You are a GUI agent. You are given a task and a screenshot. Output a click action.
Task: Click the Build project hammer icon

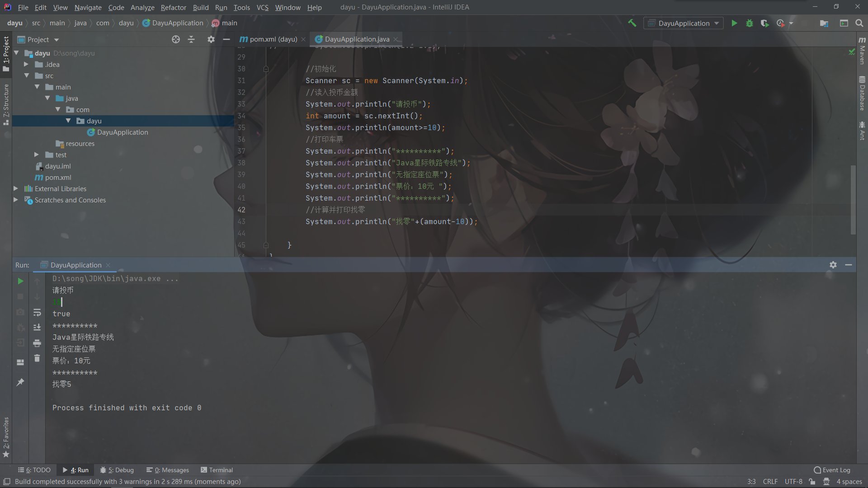(632, 23)
